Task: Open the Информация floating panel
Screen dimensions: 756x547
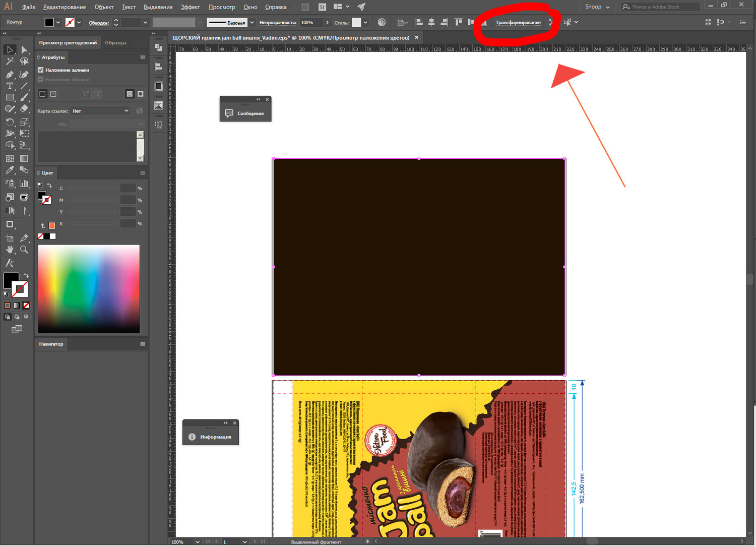Action: [211, 437]
